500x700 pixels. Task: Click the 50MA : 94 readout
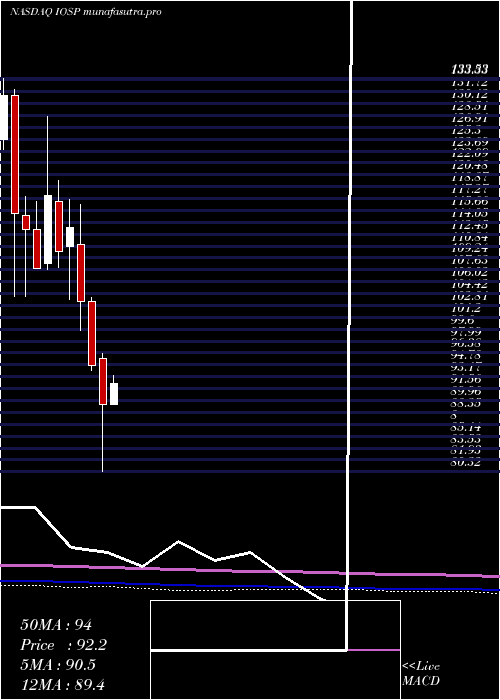click(x=56, y=625)
